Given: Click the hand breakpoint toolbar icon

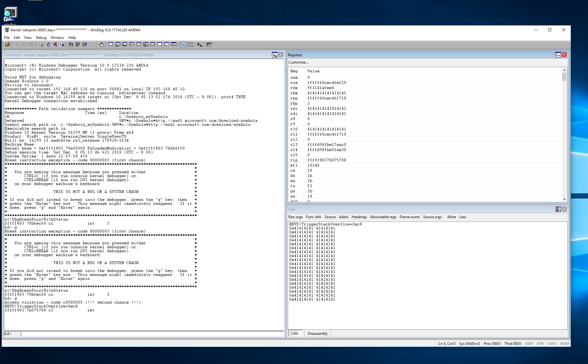Looking at the screenshot, I should (101, 45).
